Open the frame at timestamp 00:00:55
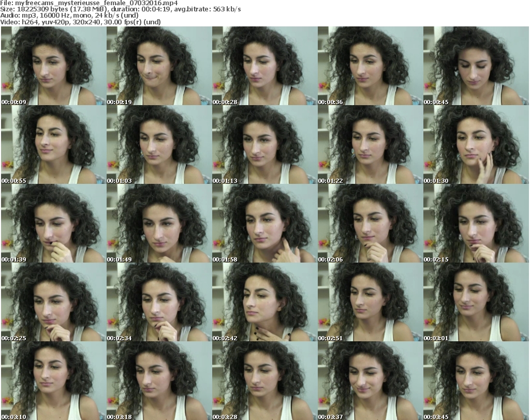 click(53, 144)
